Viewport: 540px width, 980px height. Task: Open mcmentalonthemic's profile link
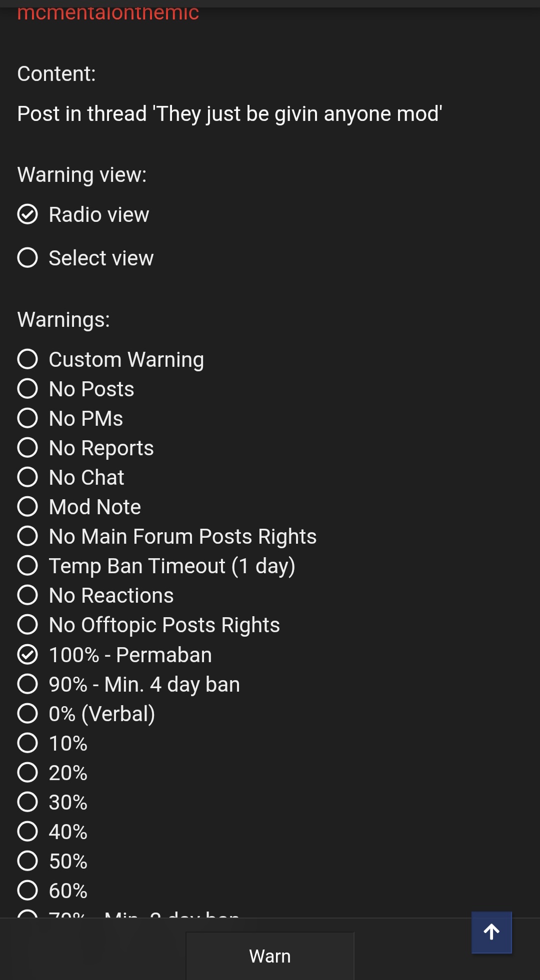point(108,12)
